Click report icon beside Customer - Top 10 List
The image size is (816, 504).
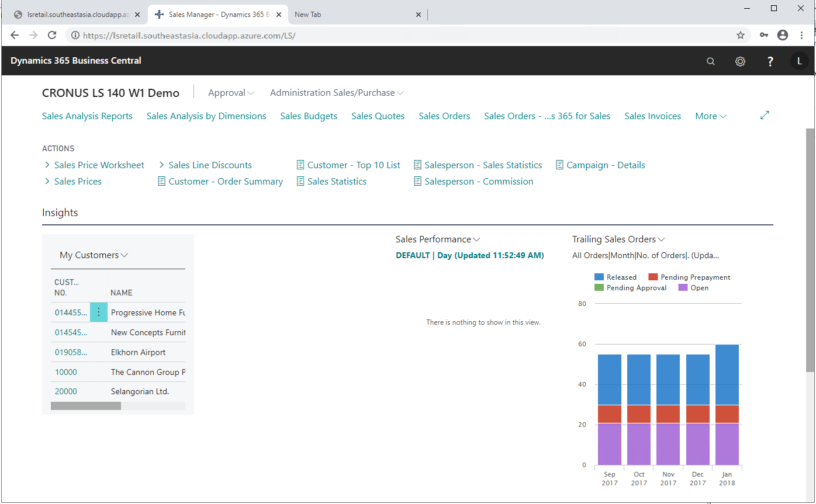point(300,165)
